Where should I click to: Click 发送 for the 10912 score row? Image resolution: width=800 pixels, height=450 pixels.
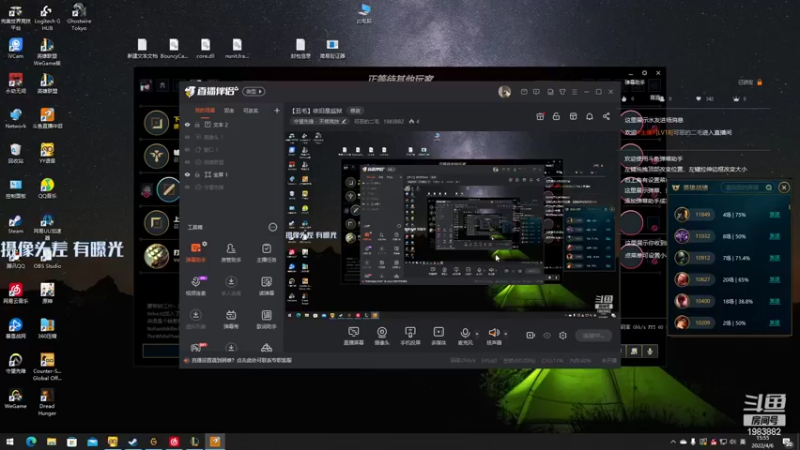774,258
